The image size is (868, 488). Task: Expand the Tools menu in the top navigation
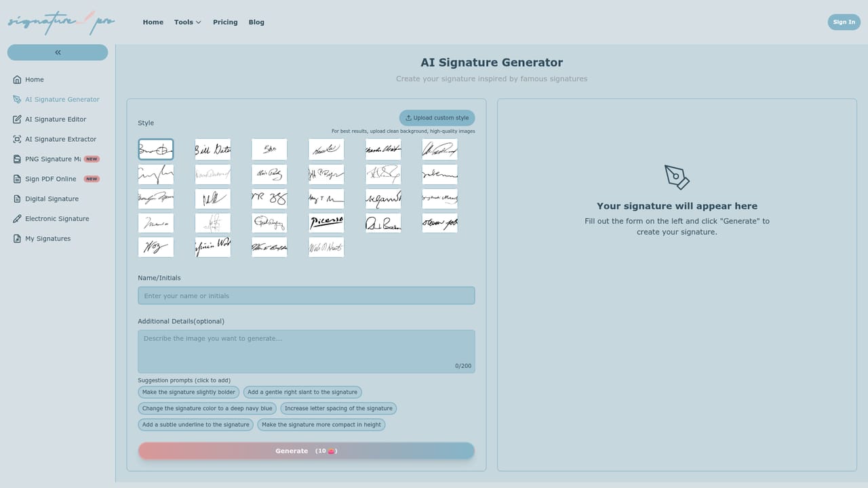[x=188, y=22]
